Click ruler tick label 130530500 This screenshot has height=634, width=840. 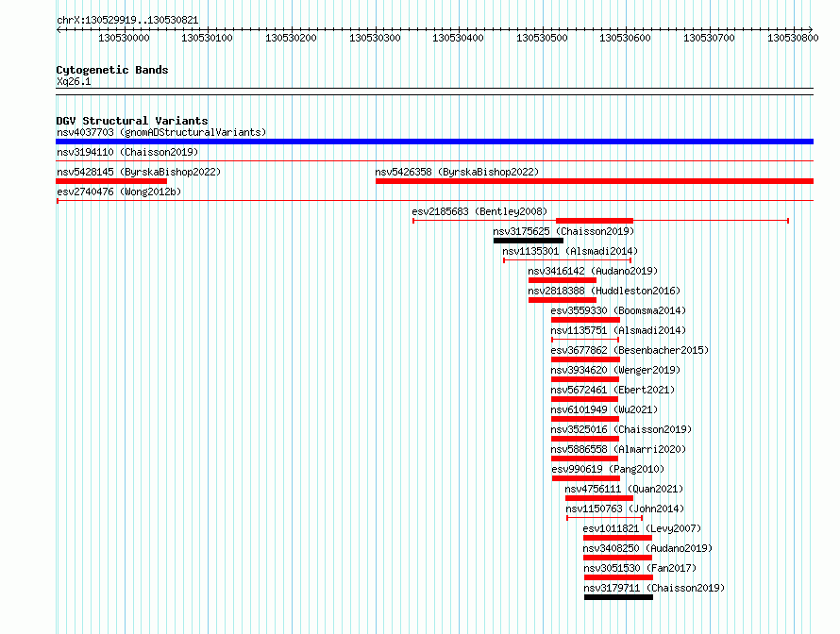click(x=542, y=38)
